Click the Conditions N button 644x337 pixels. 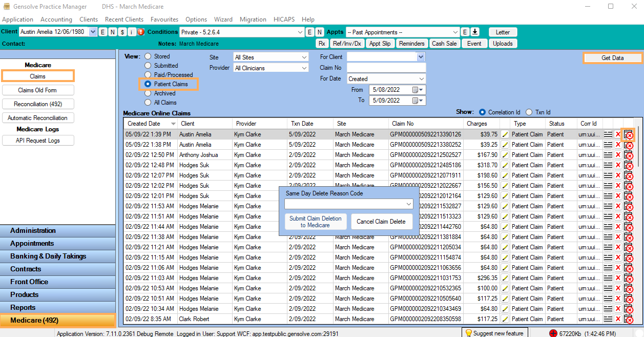319,32
